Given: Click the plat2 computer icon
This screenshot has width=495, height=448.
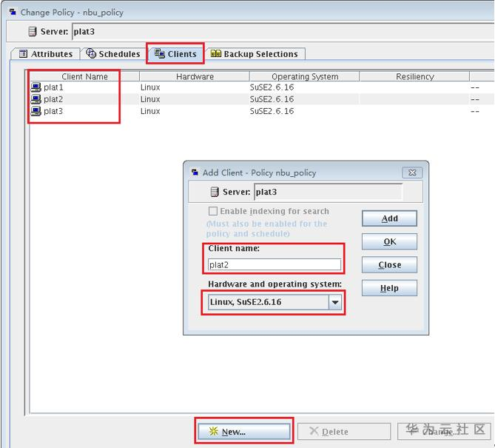Looking at the screenshot, I should click(x=36, y=99).
